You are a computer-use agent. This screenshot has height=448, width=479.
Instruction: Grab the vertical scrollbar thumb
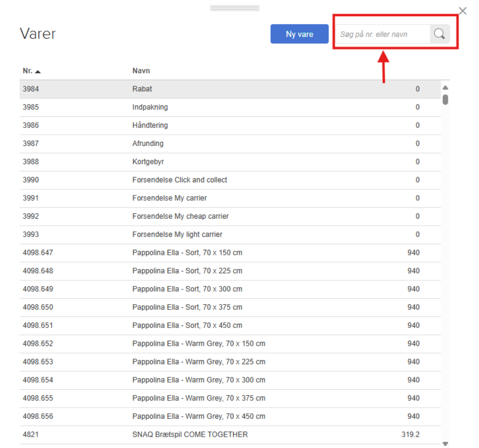coord(445,100)
